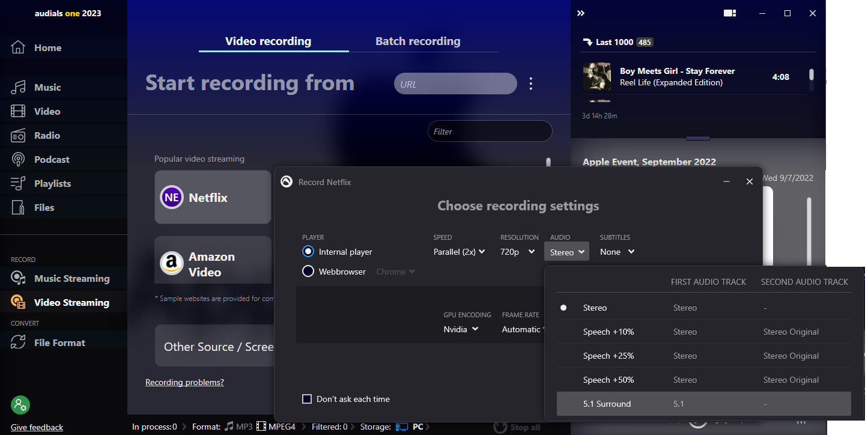This screenshot has height=435, width=868.
Task: Click Apple Event, September 2022 title
Action: click(x=649, y=162)
